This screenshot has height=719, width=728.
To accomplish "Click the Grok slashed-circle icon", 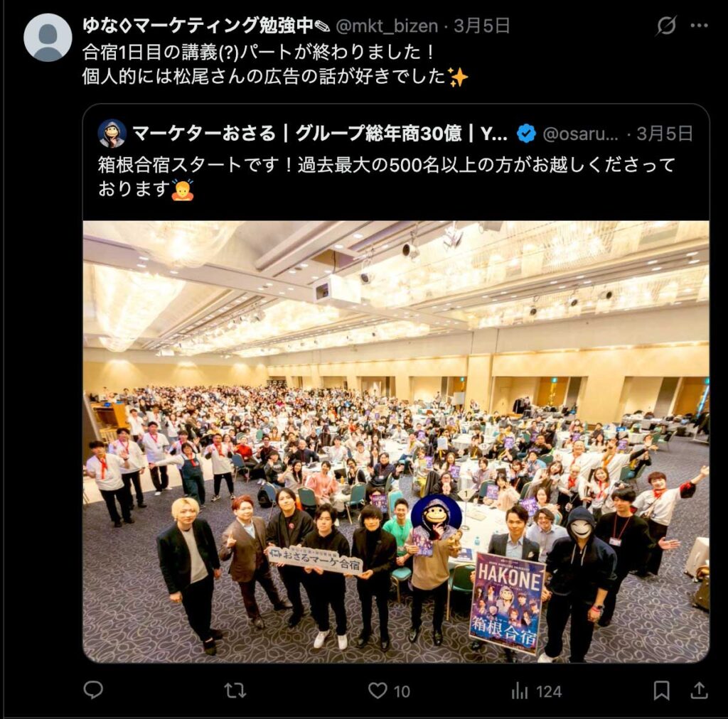I will tap(665, 26).
